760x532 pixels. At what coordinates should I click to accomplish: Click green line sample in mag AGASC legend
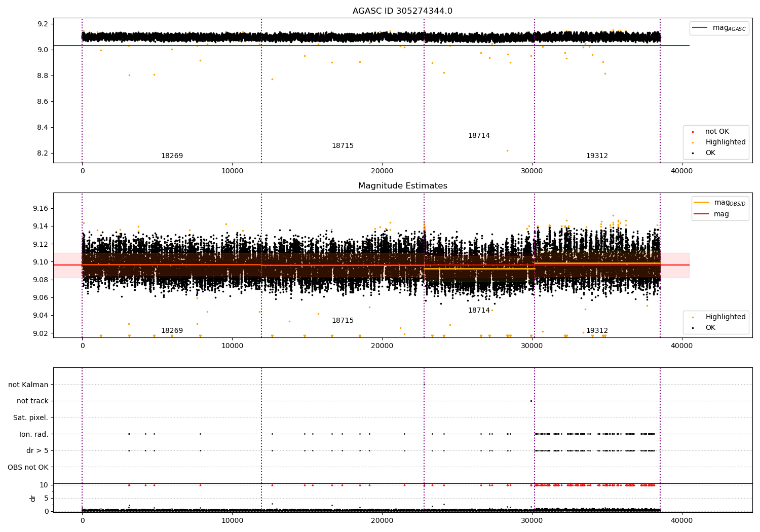click(700, 28)
